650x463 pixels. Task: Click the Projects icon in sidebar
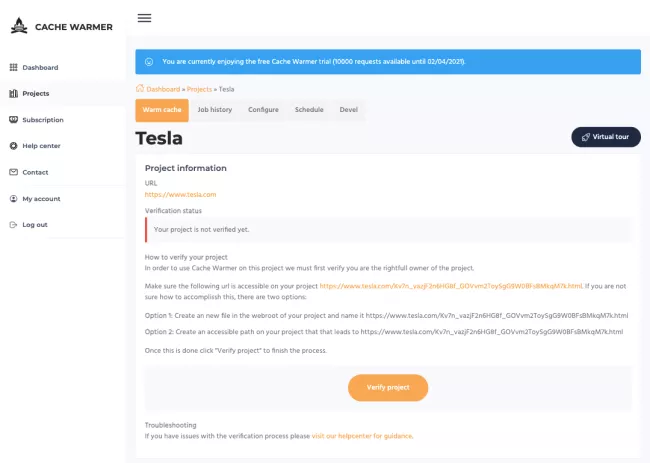click(x=13, y=93)
